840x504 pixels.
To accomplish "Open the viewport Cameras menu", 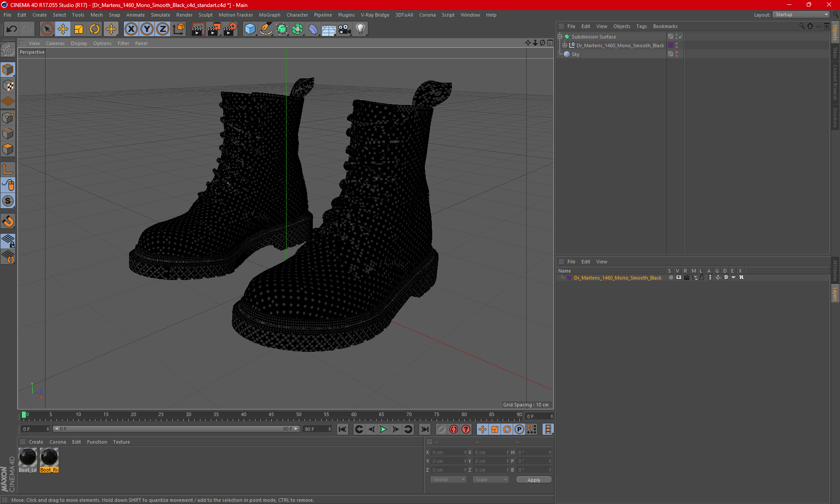I will click(55, 43).
